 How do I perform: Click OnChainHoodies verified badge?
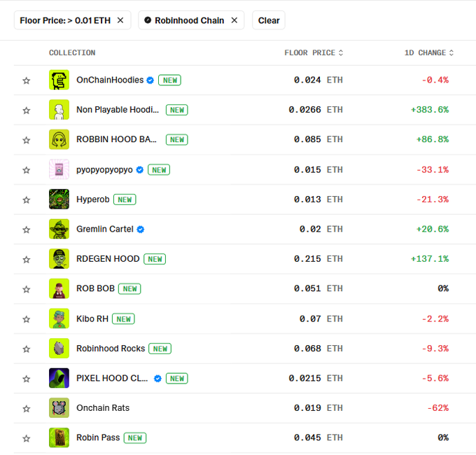tap(150, 80)
